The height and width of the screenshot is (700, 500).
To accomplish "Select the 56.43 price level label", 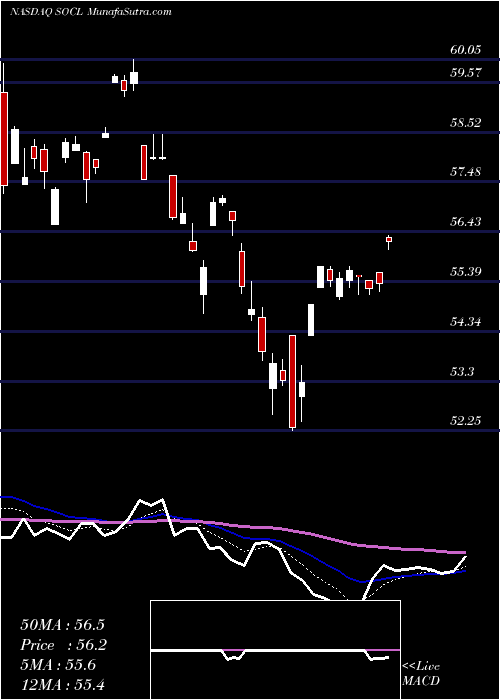I will [x=466, y=221].
